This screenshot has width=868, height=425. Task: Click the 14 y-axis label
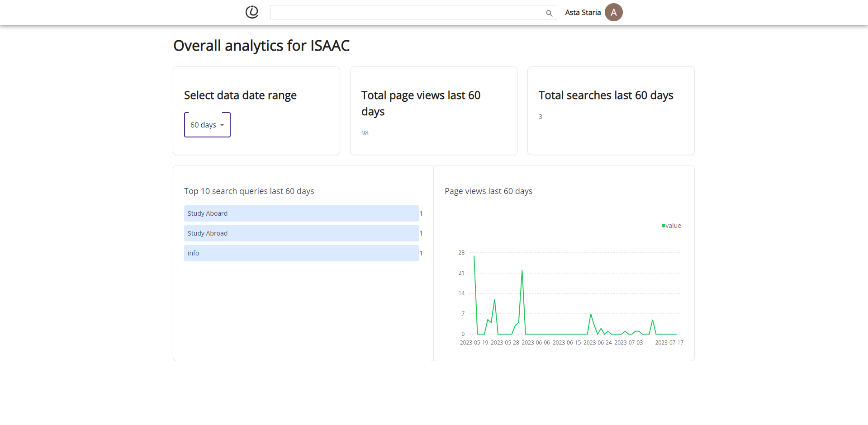pos(461,293)
